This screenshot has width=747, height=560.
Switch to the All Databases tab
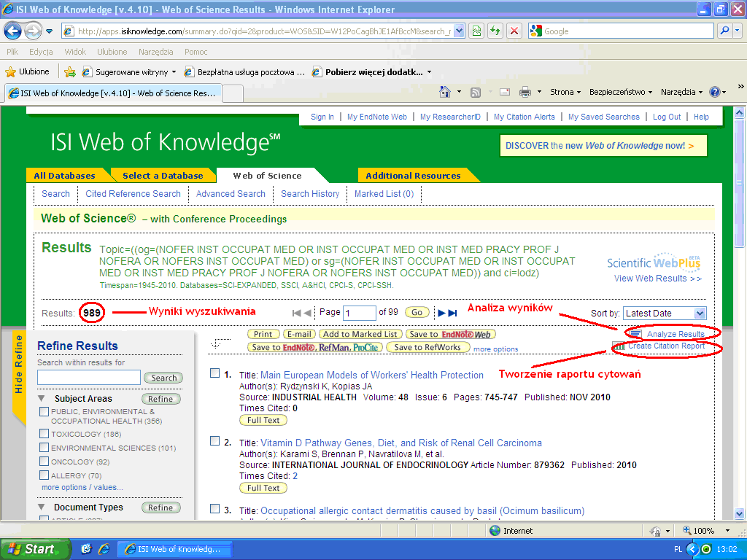pyautogui.click(x=65, y=176)
